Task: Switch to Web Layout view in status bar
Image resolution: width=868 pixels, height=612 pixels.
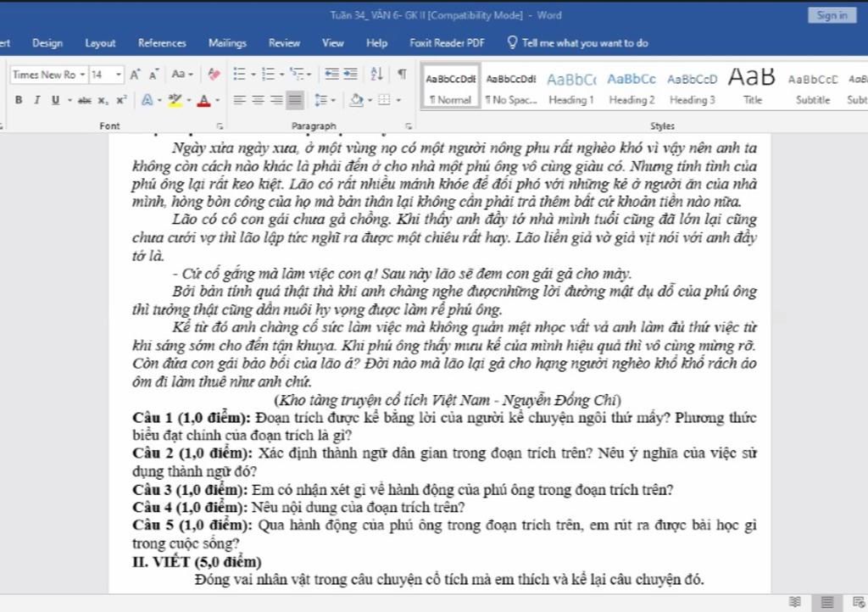Action: [859, 602]
